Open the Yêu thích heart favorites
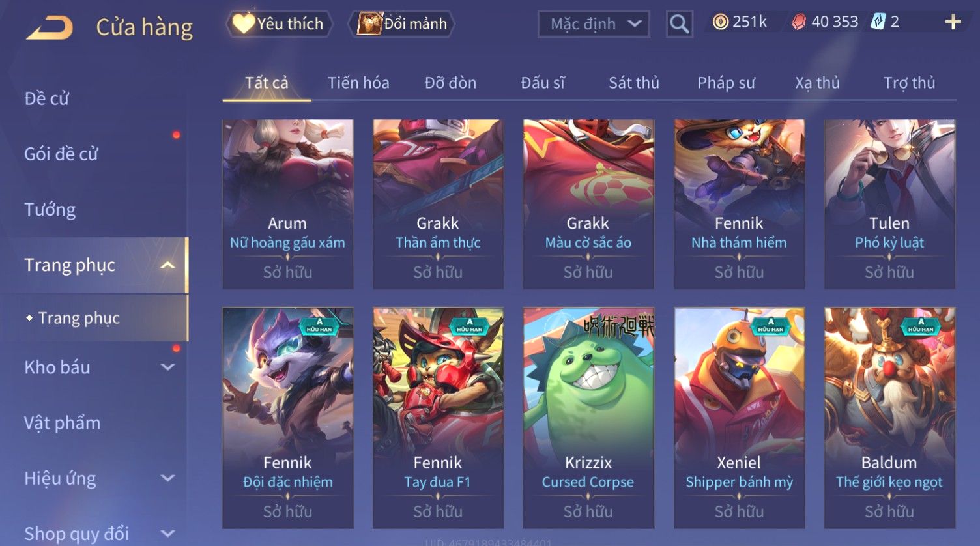This screenshot has width=980, height=546. tap(280, 24)
